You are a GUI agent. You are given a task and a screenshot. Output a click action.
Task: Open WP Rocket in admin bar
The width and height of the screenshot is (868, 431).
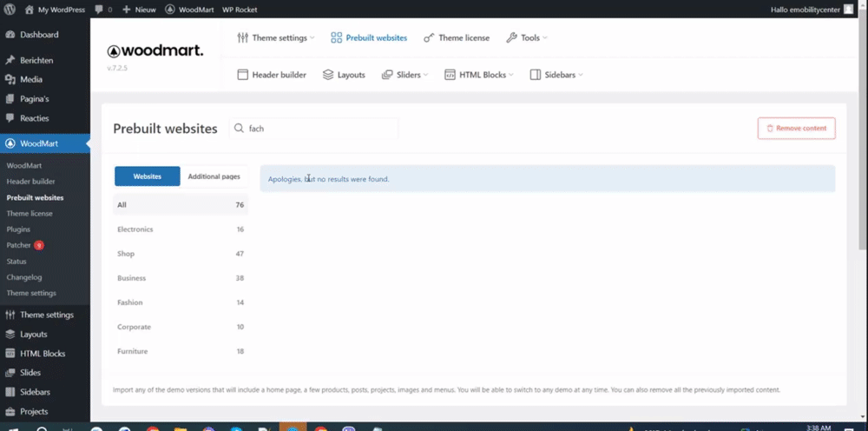click(x=240, y=10)
